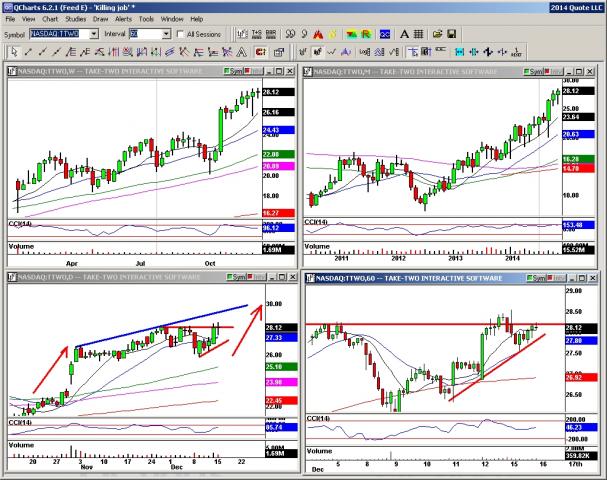
Task: Click the floppy disk save icon
Action: coord(451,34)
